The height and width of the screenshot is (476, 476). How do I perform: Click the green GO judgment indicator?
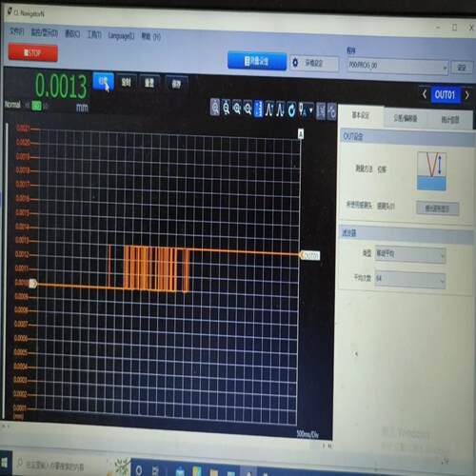pyautogui.click(x=37, y=106)
